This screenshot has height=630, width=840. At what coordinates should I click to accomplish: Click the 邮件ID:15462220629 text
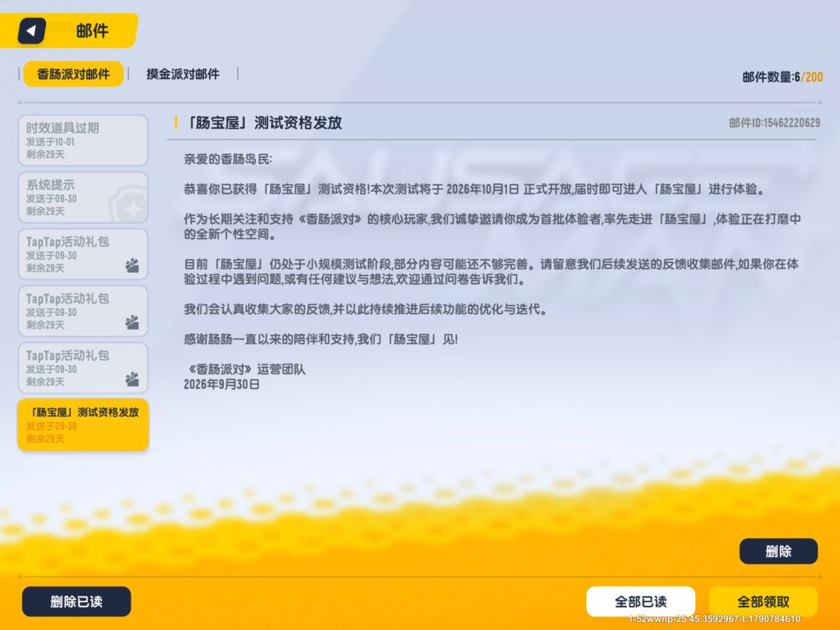774,123
